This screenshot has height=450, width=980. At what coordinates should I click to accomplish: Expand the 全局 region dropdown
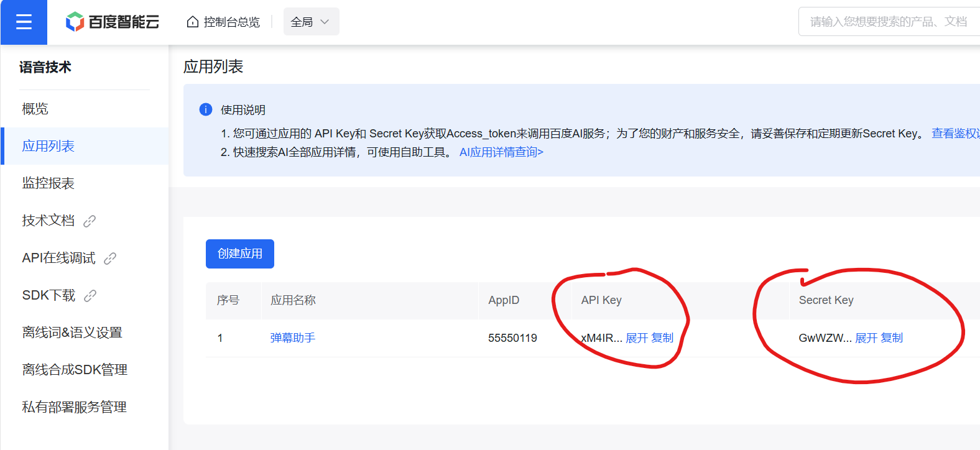tap(311, 22)
